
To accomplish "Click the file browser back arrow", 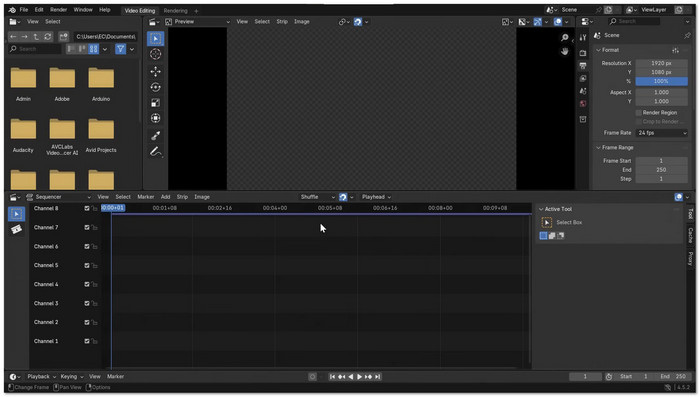I will pos(13,37).
